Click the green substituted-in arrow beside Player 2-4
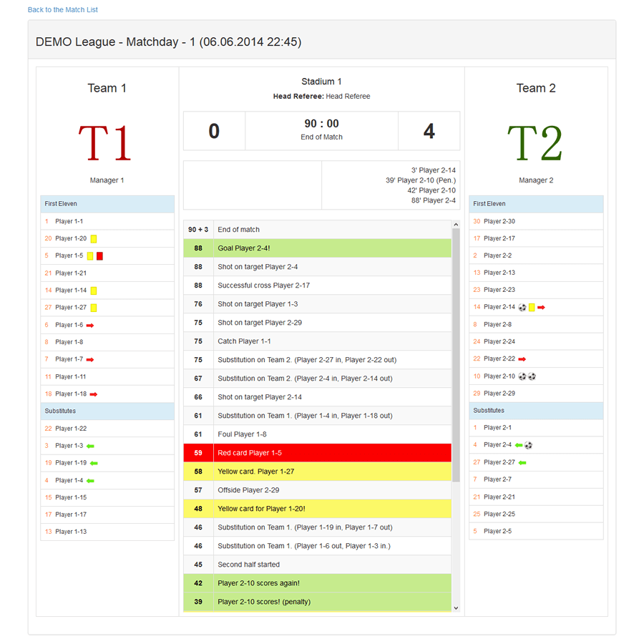644x644 pixels. pos(519,445)
